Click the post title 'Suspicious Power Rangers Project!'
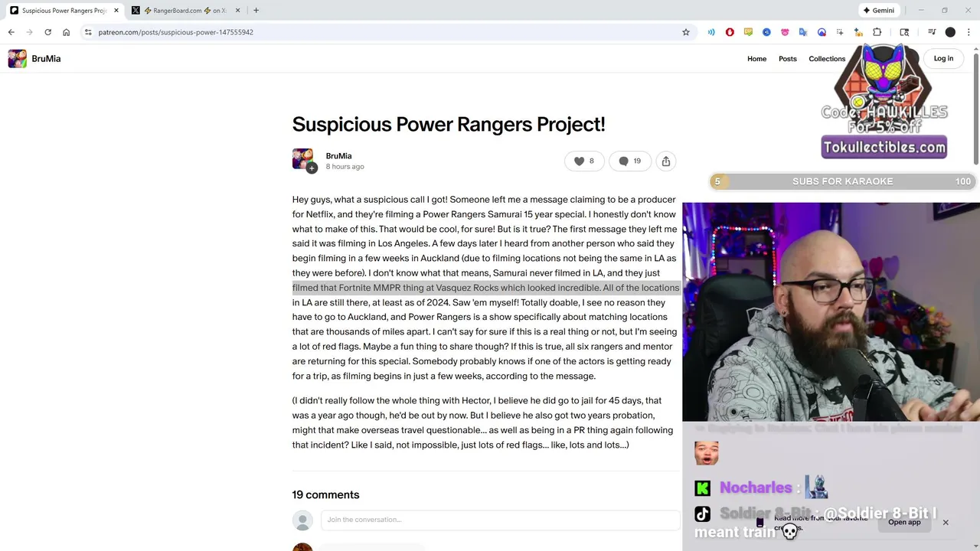 (x=449, y=124)
